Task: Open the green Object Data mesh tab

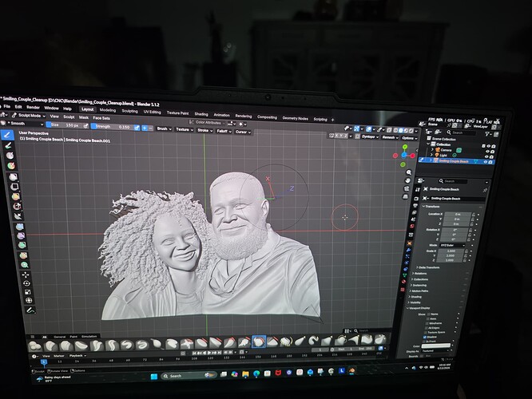Action: pos(405,275)
